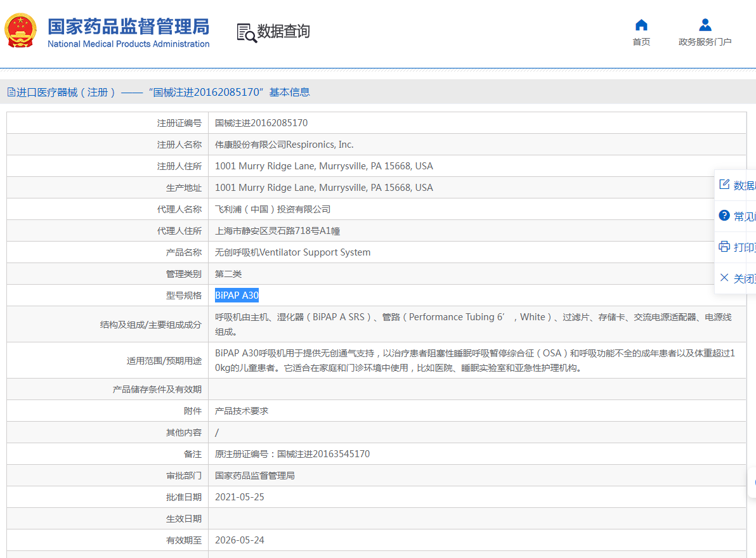Click expiry date 2026-05-24
This screenshot has width=756, height=558.
[240, 540]
